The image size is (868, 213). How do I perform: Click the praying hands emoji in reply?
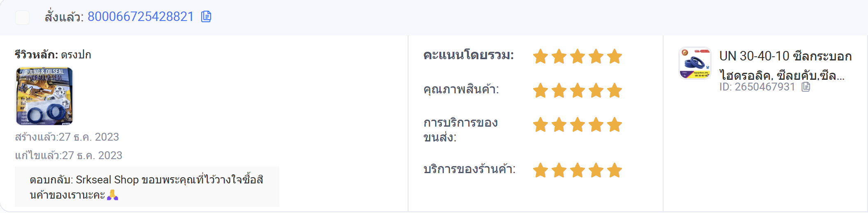112,195
